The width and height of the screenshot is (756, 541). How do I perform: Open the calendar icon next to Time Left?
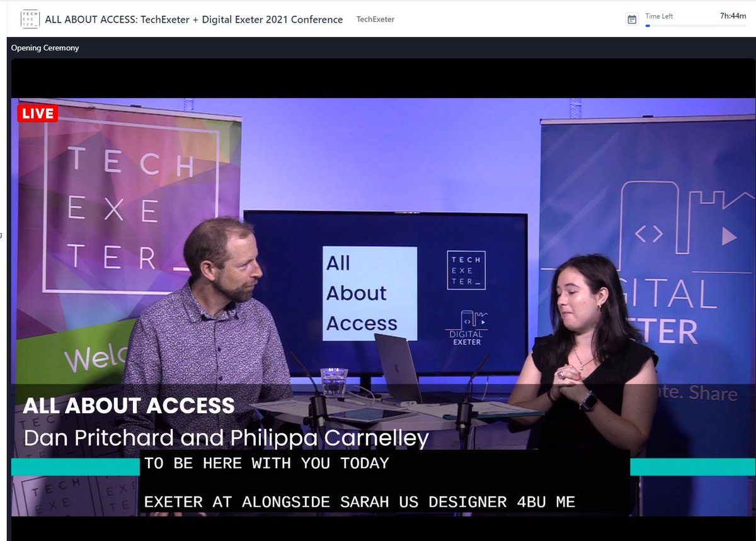click(x=632, y=20)
